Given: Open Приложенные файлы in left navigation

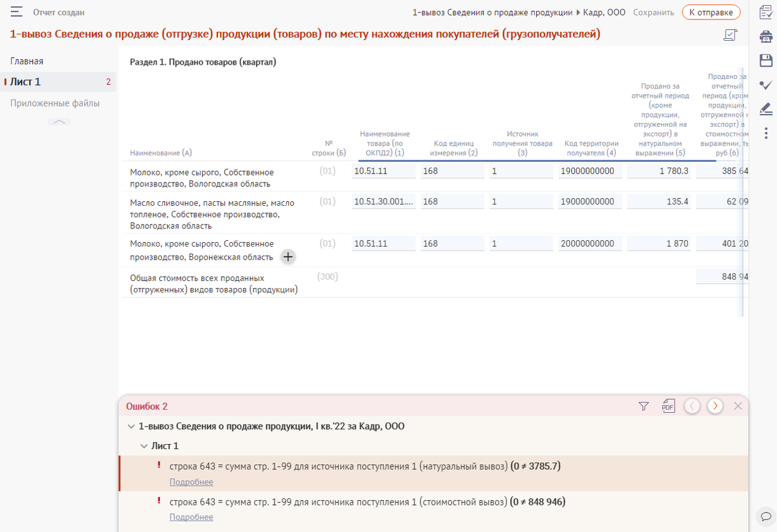Looking at the screenshot, I should 55,104.
